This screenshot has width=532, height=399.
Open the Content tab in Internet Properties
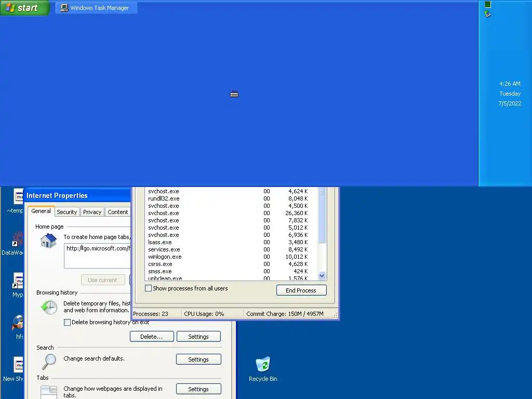(118, 212)
